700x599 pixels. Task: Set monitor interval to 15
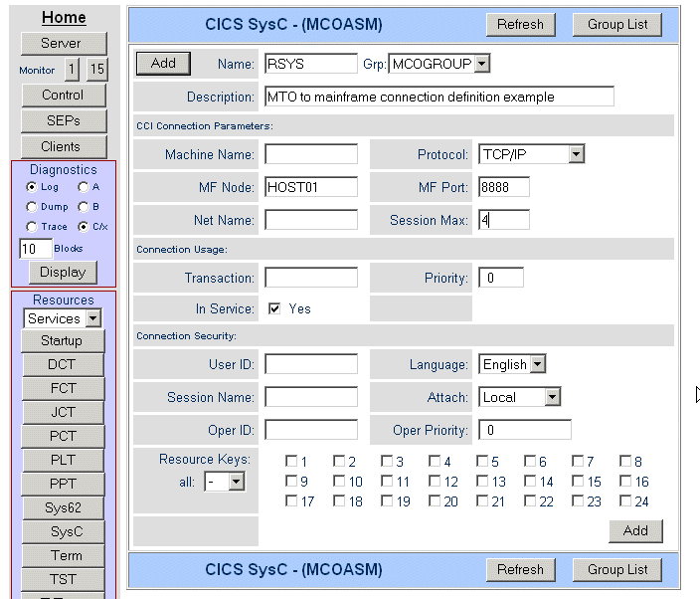pos(96,70)
